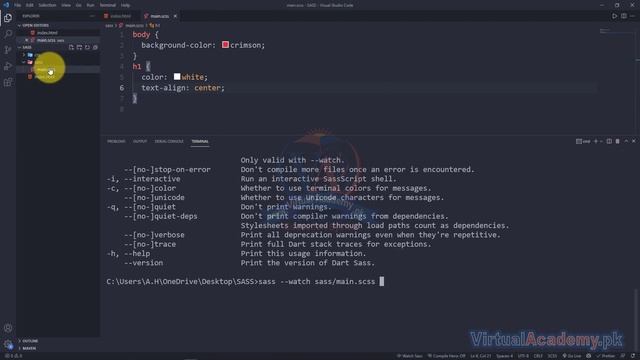Click the feedback icon in status bar
The image size is (640, 360).
pos(623,356)
